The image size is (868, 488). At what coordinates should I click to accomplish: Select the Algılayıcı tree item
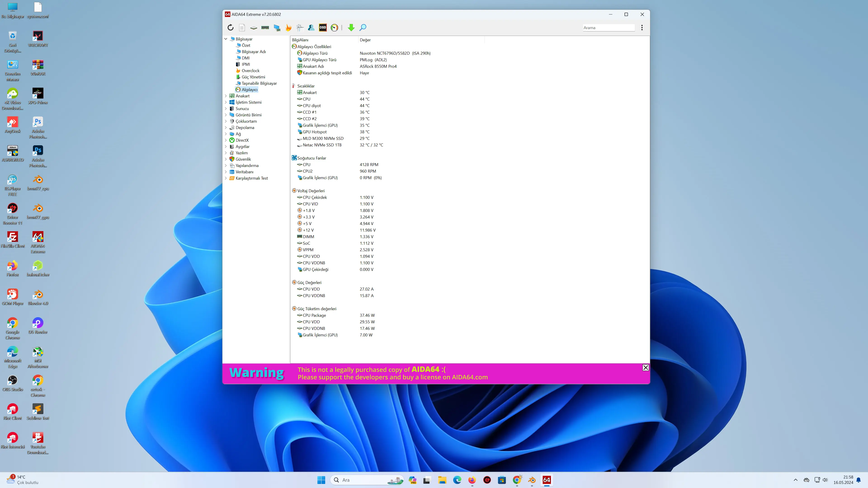coord(249,90)
